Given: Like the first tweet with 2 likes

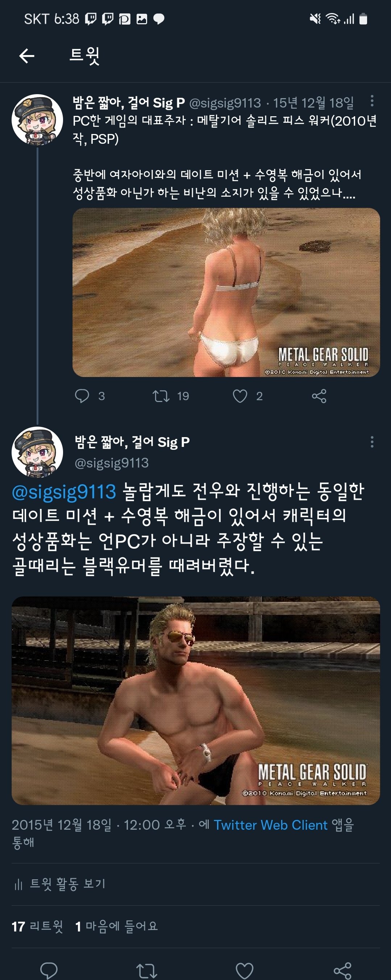Looking at the screenshot, I should click(x=240, y=396).
